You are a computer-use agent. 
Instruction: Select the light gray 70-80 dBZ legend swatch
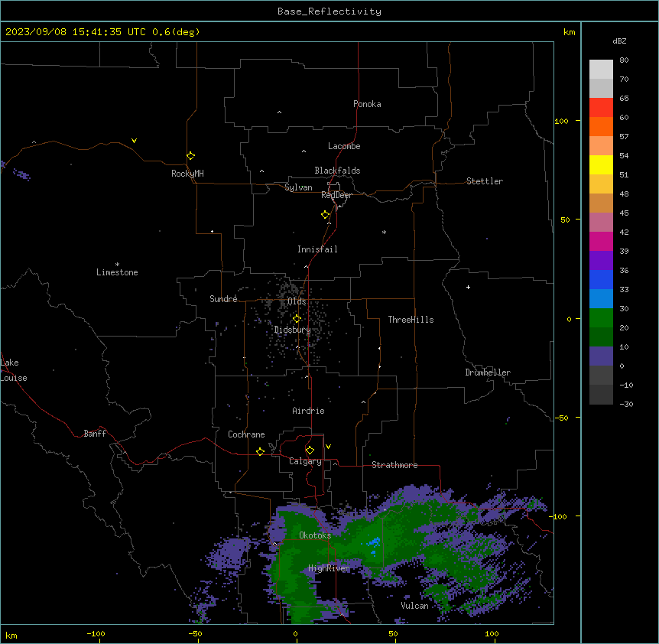[x=601, y=70]
